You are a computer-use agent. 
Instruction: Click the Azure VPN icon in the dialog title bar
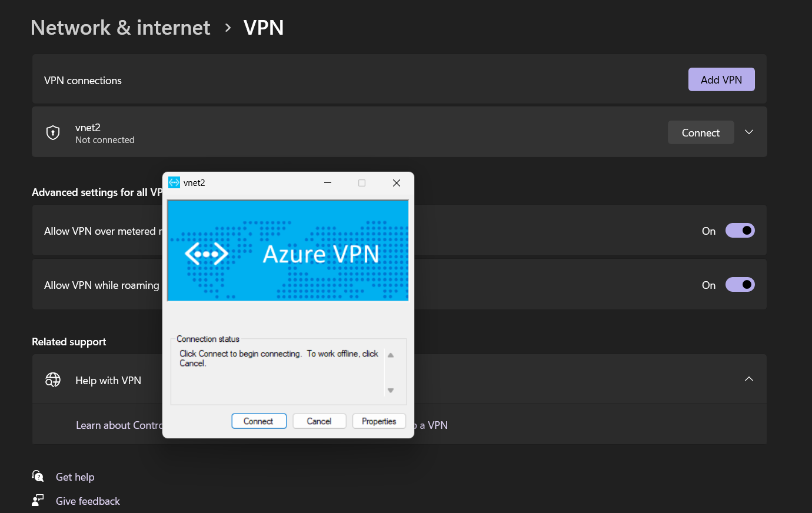coord(174,182)
